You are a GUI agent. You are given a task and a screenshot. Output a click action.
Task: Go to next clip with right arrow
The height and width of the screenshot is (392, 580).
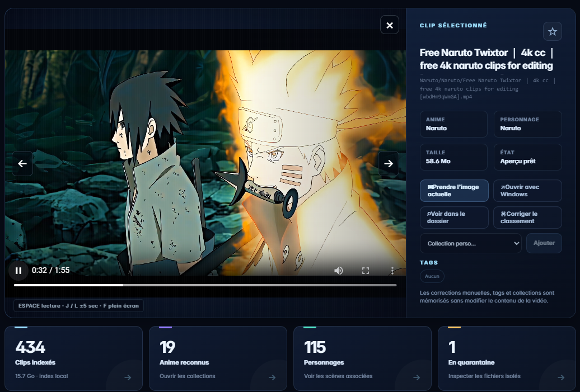tap(389, 163)
